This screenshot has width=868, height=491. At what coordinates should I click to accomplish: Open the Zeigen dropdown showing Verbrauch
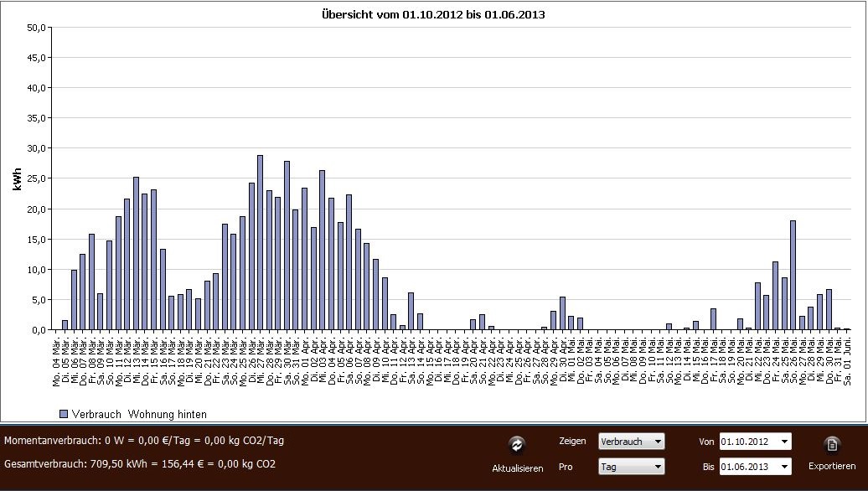click(x=631, y=441)
